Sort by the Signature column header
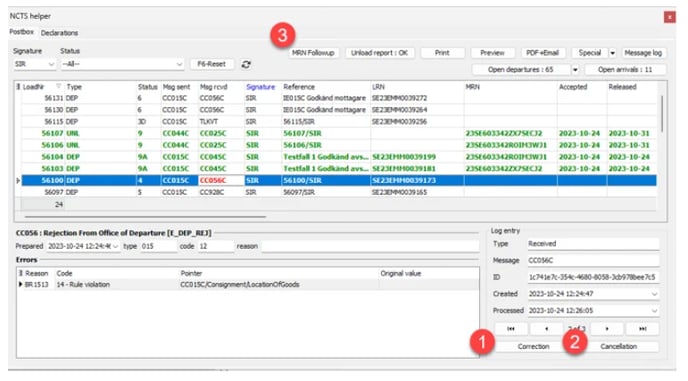 tap(261, 87)
